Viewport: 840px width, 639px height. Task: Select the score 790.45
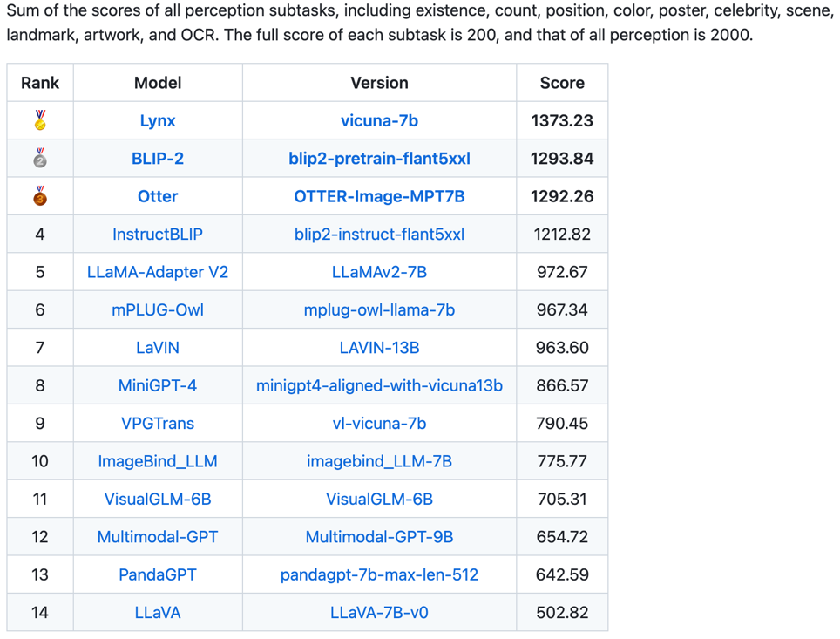(x=562, y=423)
